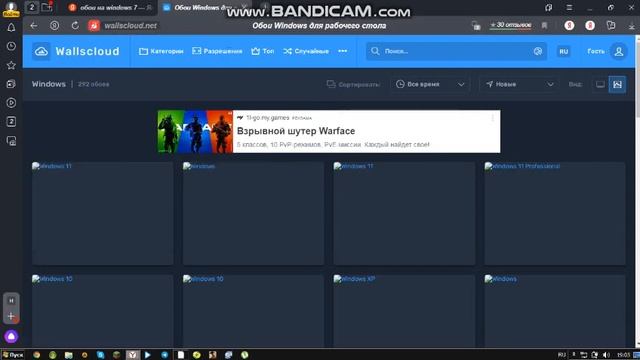Bookmark this page with the bookmark icon

(x=544, y=25)
